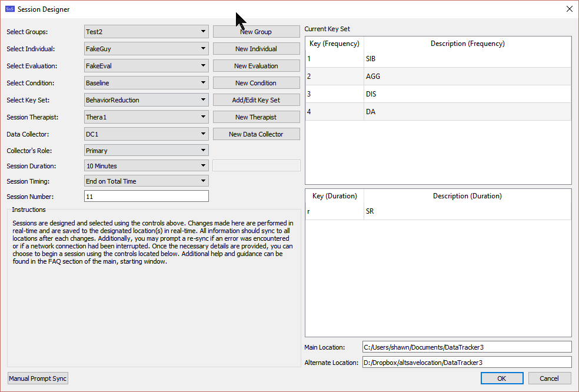
Task: Open the Session Duration dropdown
Action: [x=146, y=166]
